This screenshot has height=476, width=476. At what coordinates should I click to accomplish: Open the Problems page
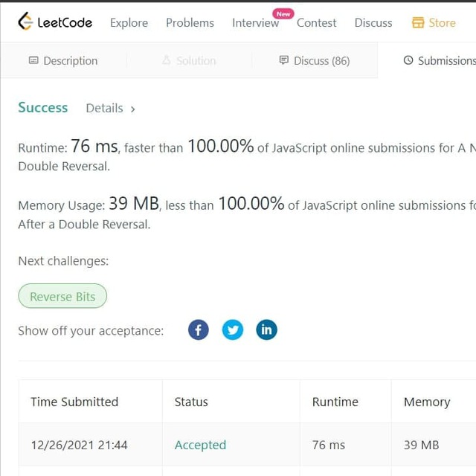pyautogui.click(x=190, y=22)
